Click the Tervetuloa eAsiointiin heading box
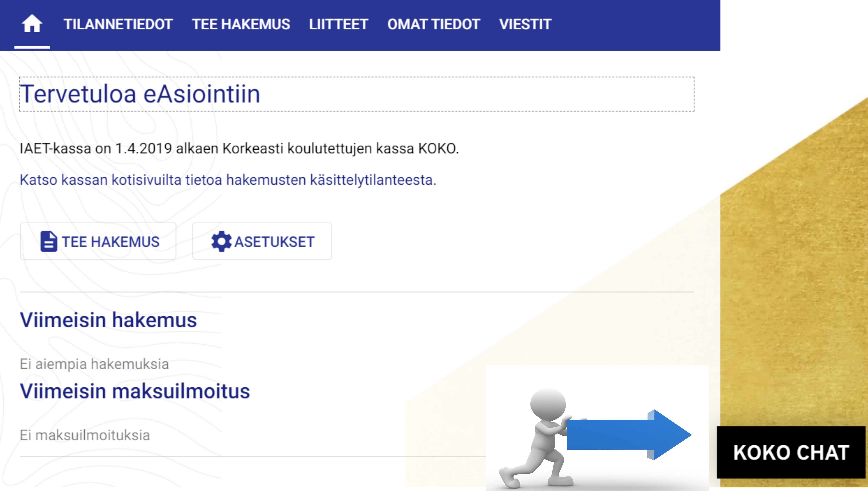Image resolution: width=868 pixels, height=491 pixels. point(356,94)
